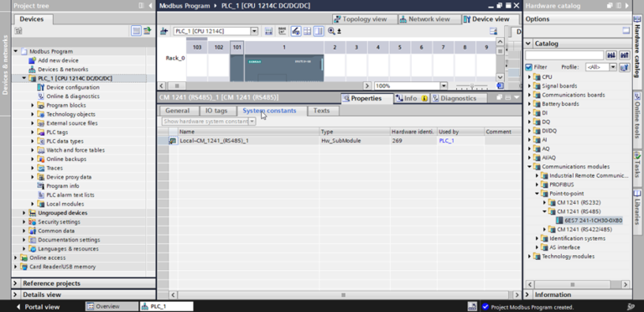Click the show module labels toolbar icon
The image size is (644, 312).
pyautogui.click(x=268, y=31)
